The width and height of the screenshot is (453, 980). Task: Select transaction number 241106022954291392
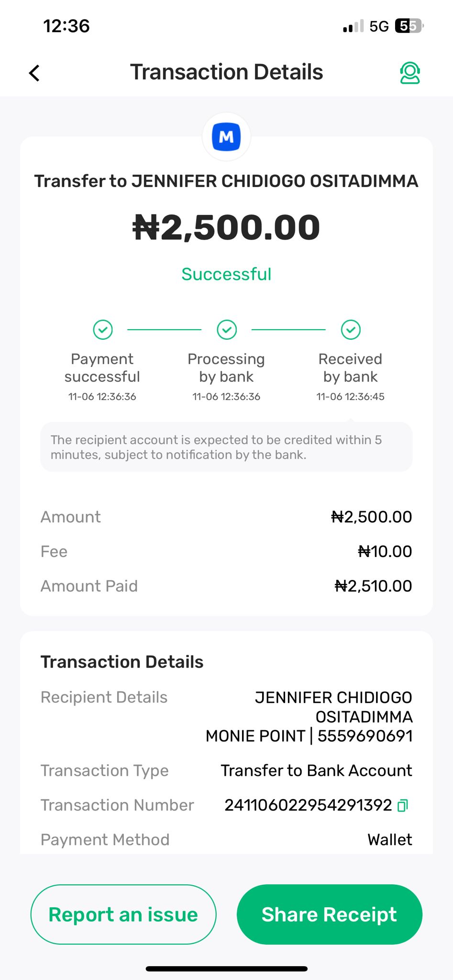[x=308, y=805]
